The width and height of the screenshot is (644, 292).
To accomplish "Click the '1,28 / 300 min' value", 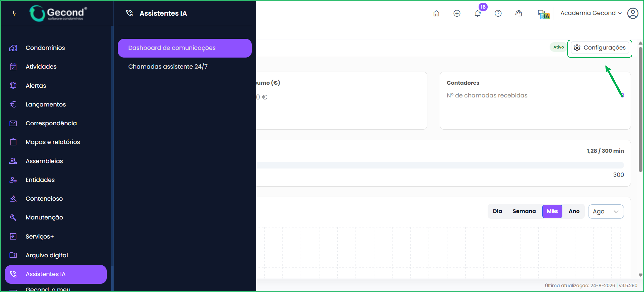I will tap(605, 151).
